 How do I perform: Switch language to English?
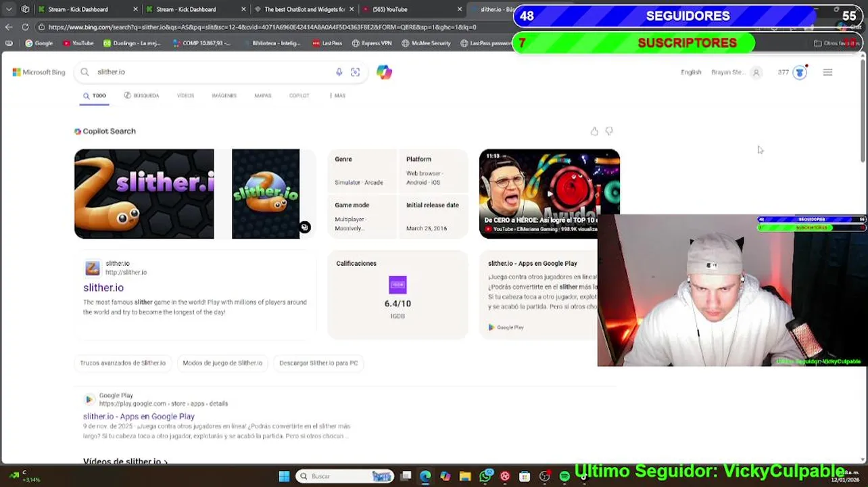tap(691, 72)
